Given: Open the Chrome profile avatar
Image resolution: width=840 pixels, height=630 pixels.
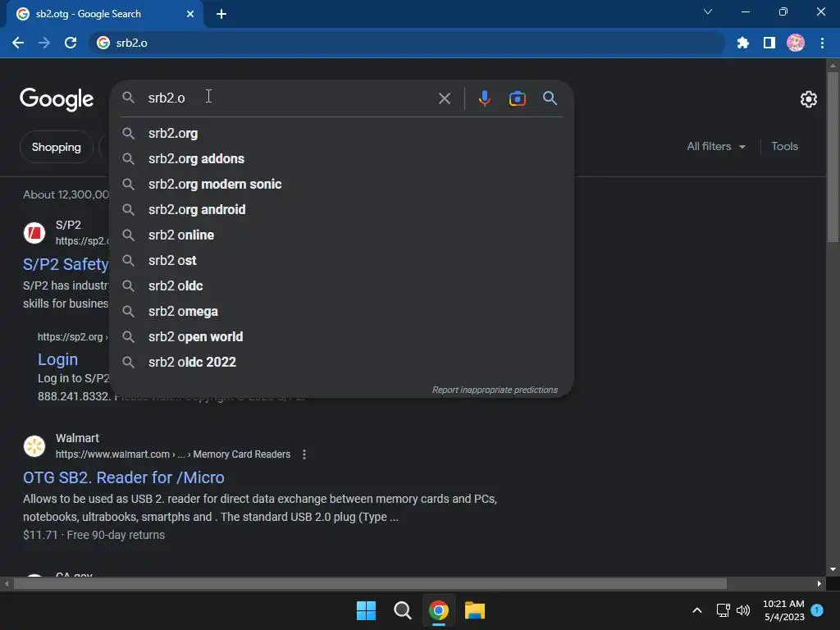Looking at the screenshot, I should coord(796,43).
